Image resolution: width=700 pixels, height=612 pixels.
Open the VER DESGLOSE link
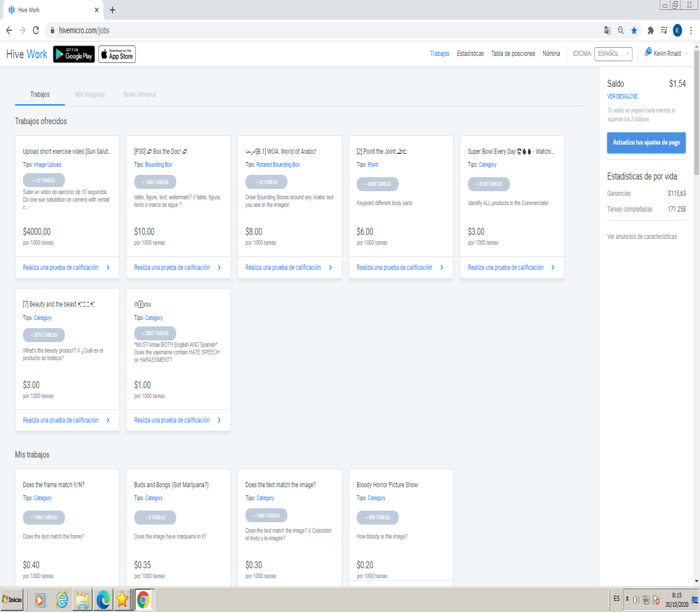(622, 96)
